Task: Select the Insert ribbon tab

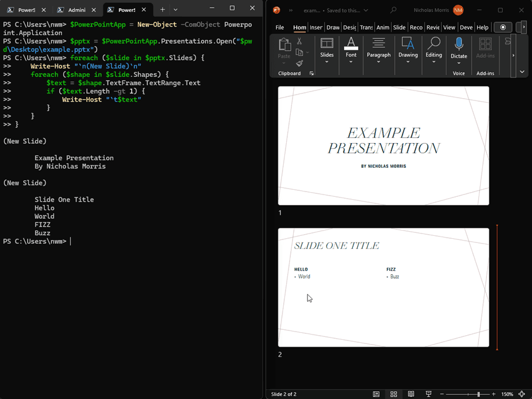Action: click(316, 27)
